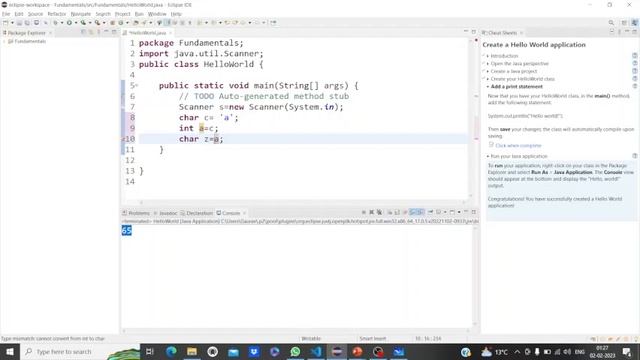Click the Pin Console icon

tap(431, 212)
